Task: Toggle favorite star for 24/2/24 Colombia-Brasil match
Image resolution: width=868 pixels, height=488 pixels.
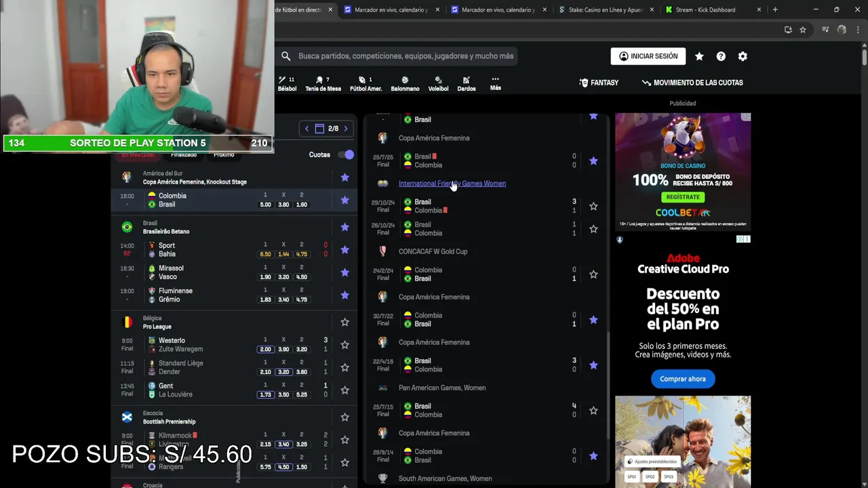Action: [x=593, y=274]
